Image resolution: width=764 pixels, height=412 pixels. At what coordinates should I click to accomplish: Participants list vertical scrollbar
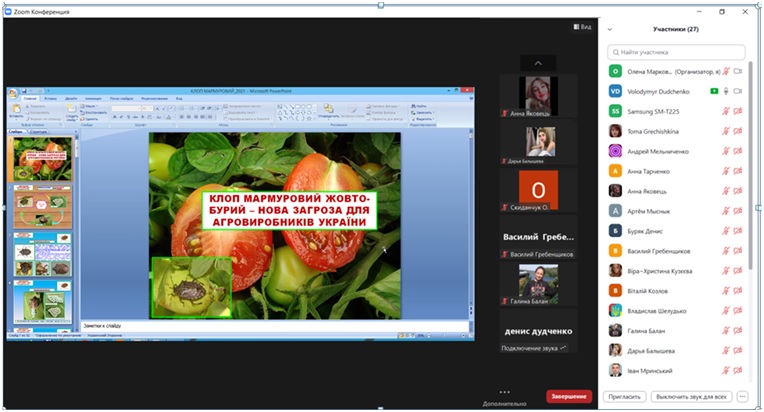point(750,166)
